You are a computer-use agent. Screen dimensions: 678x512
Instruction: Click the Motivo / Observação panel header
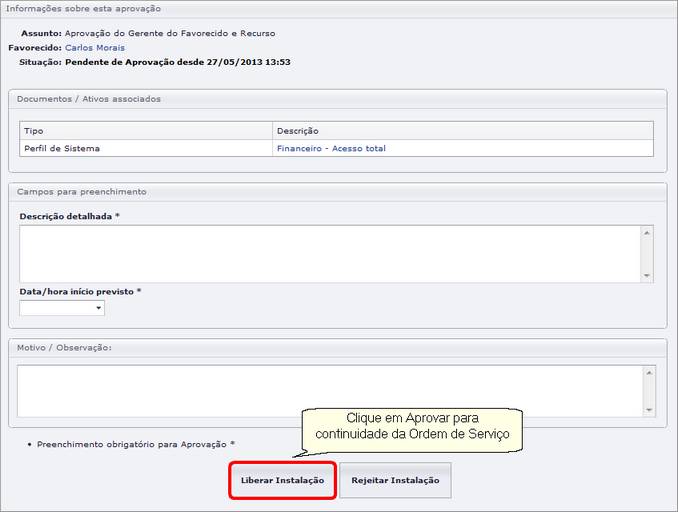click(x=64, y=347)
